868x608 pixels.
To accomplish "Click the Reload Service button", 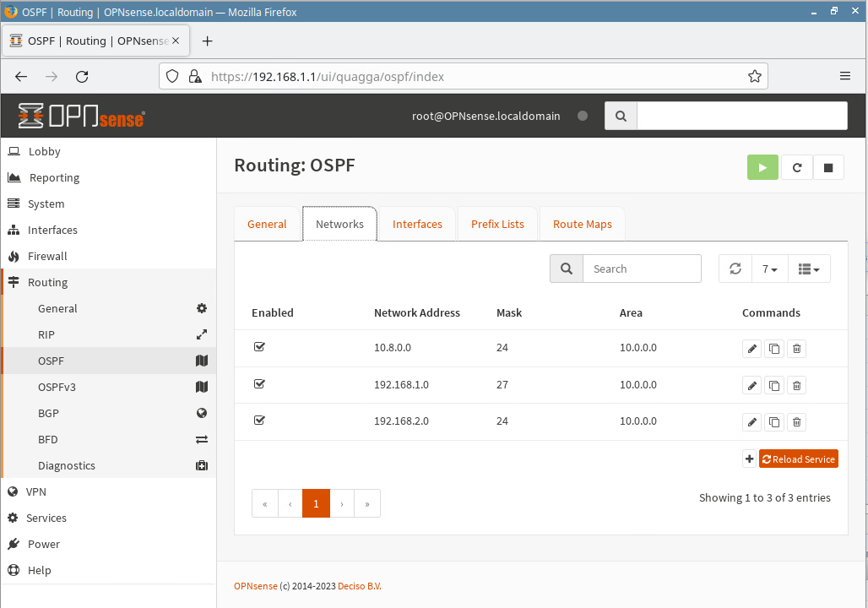I will (798, 459).
